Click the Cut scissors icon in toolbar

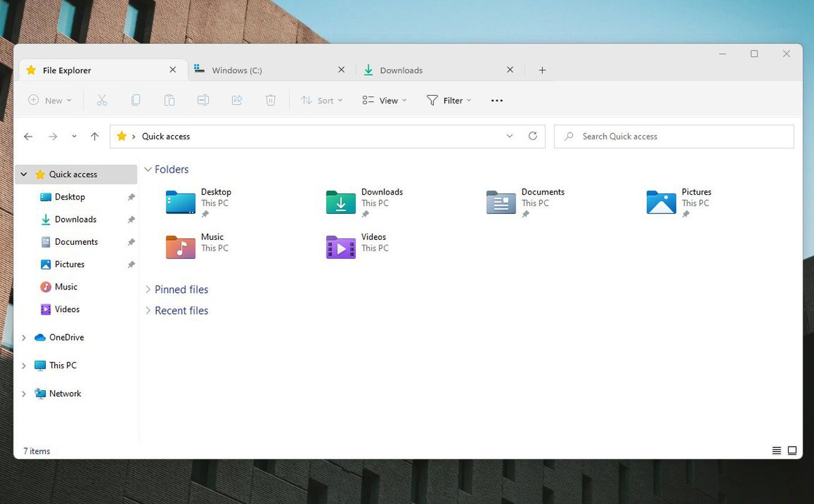(x=102, y=101)
